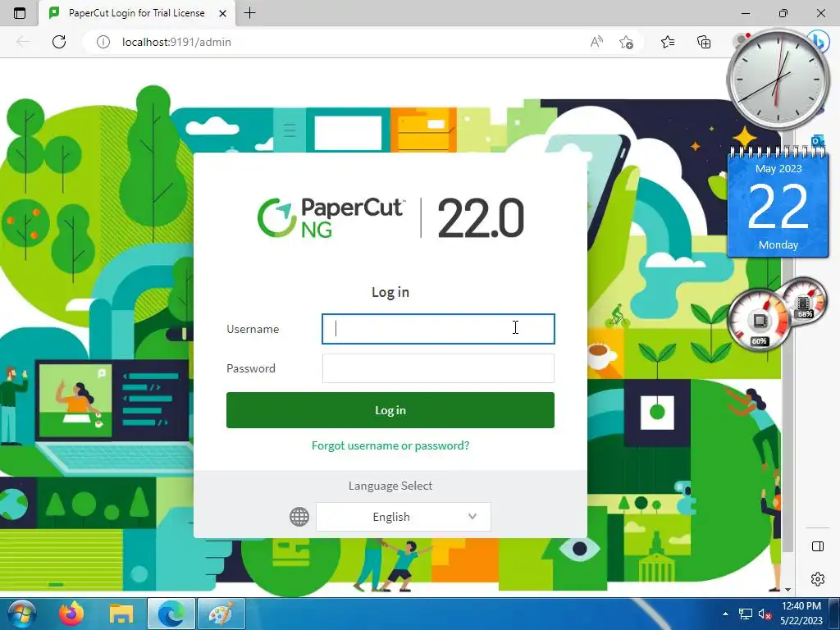The height and width of the screenshot is (630, 840).
Task: Launch Firefox from the taskbar
Action: click(x=71, y=614)
